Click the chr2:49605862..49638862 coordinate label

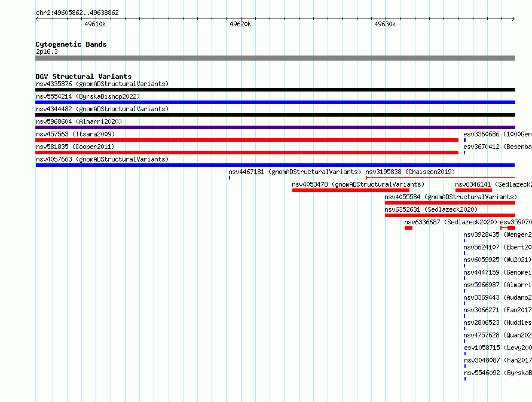click(77, 13)
